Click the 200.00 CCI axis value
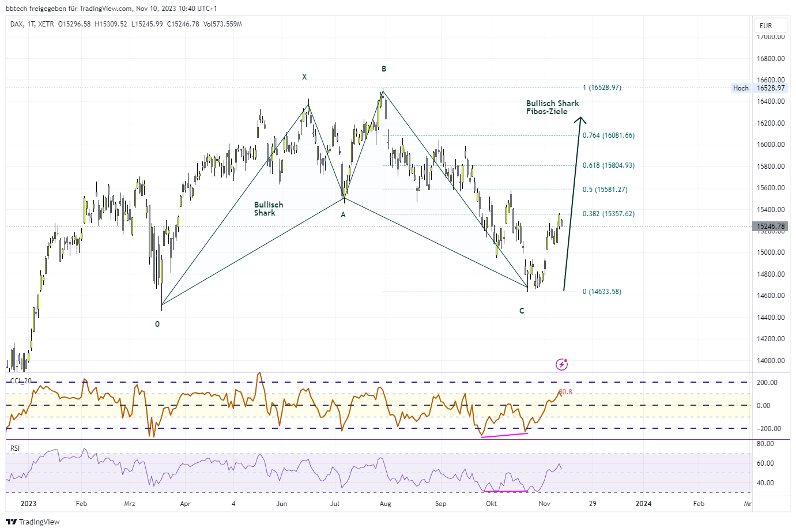Viewport: 796px width, 532px height. 767,383
